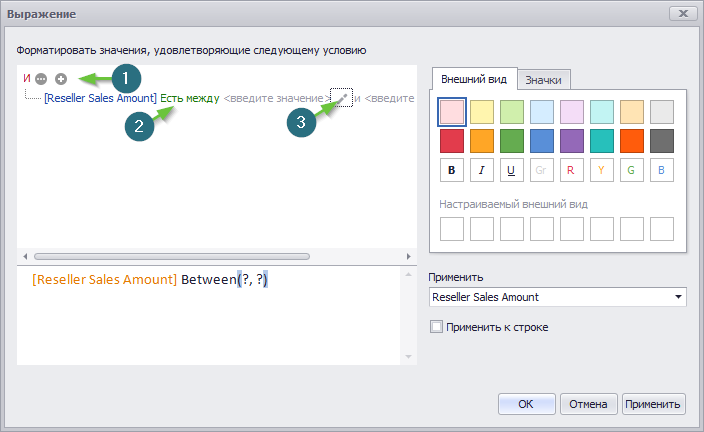Click the first custom appearance slot

[x=452, y=229]
